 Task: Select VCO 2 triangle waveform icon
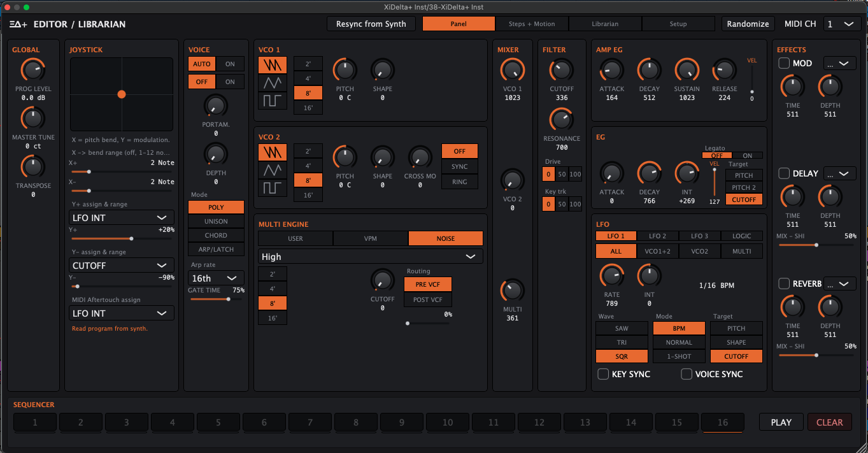[272, 170]
